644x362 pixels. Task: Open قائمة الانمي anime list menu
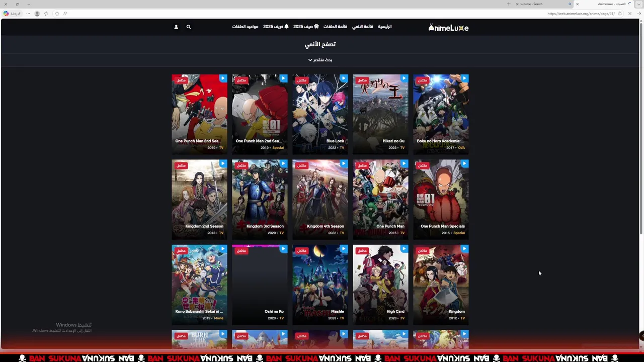coord(363,27)
